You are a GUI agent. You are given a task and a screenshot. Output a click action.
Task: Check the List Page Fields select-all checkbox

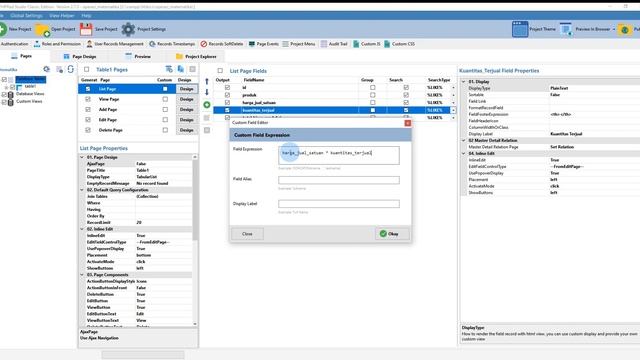[220, 71]
